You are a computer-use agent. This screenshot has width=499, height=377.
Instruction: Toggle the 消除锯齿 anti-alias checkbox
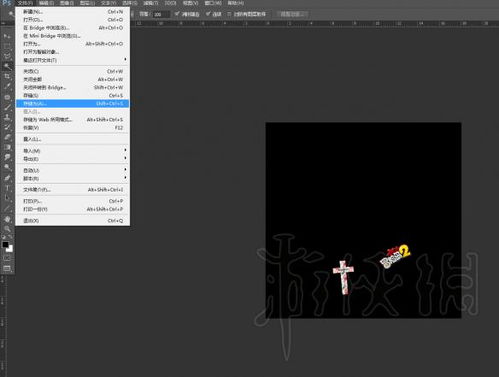(177, 14)
